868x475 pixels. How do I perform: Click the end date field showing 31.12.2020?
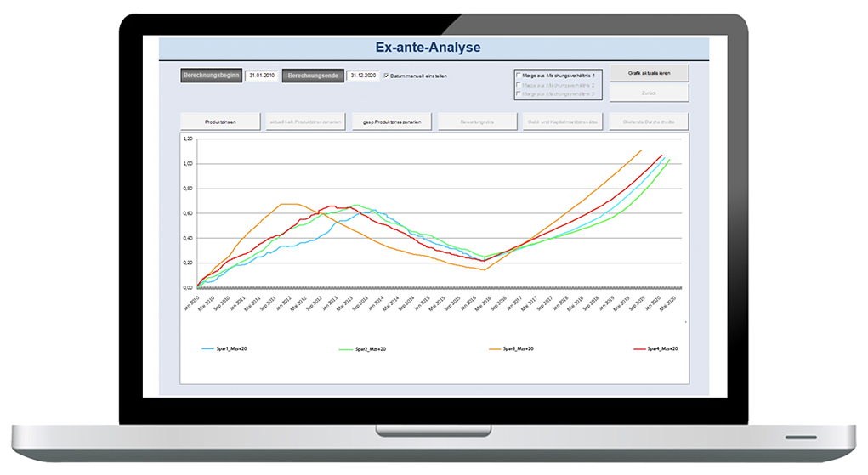click(x=362, y=76)
